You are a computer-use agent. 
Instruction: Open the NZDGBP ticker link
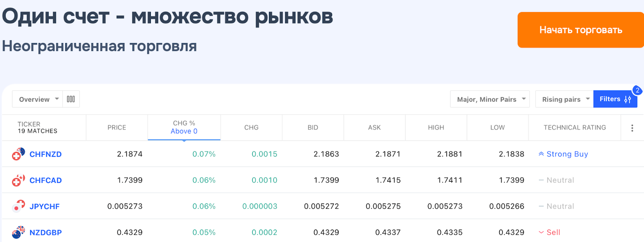[45, 233]
